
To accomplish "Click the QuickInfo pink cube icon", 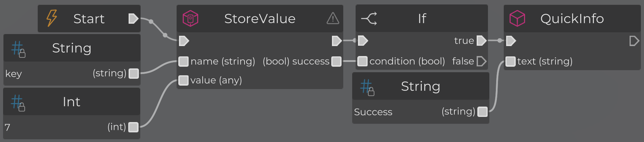I will (517, 18).
